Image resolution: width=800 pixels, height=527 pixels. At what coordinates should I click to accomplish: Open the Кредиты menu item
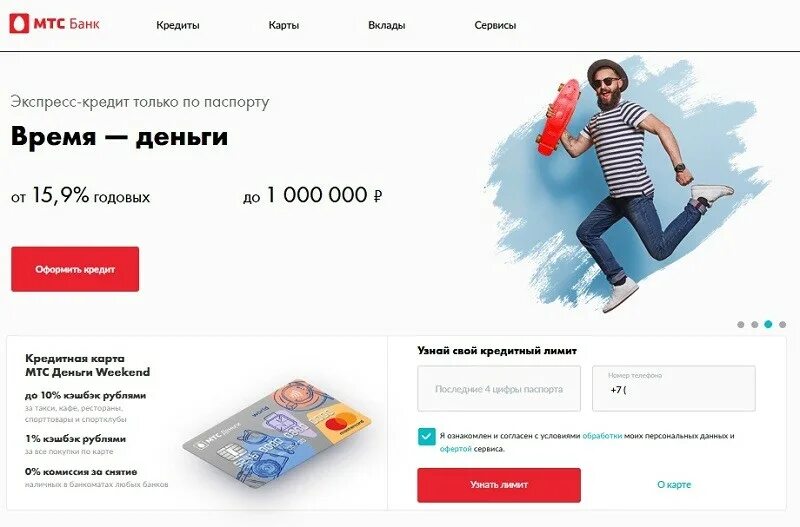point(178,25)
